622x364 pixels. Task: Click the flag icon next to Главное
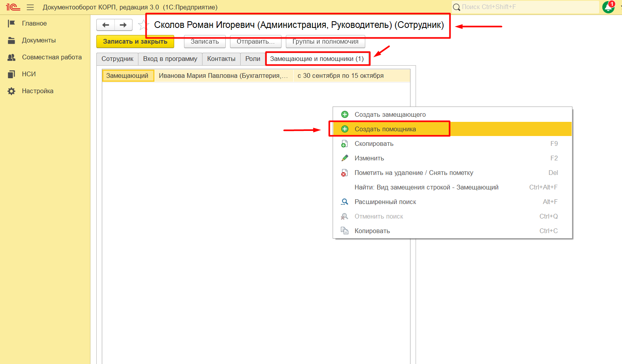coord(11,24)
